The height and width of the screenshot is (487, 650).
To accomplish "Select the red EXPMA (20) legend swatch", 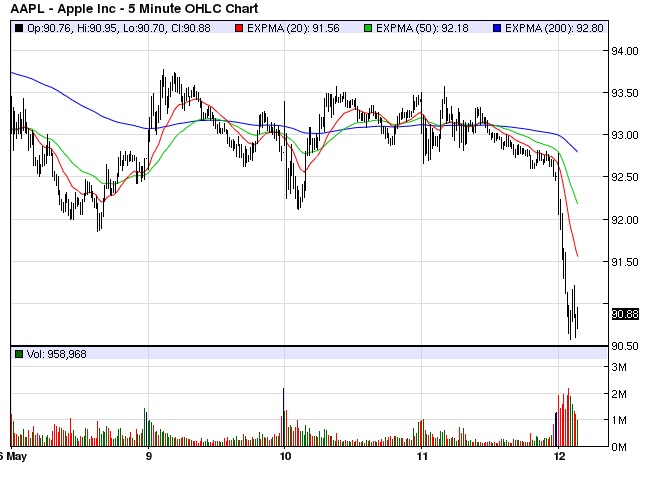I will [239, 28].
